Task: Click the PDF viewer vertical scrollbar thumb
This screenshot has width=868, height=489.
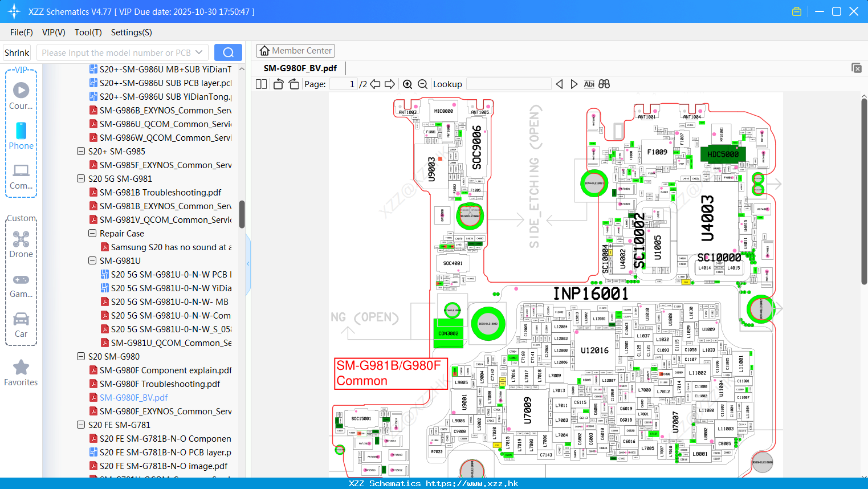Action: click(864, 192)
